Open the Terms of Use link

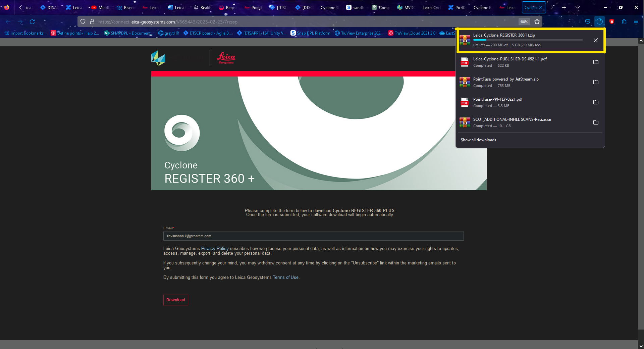point(285,278)
